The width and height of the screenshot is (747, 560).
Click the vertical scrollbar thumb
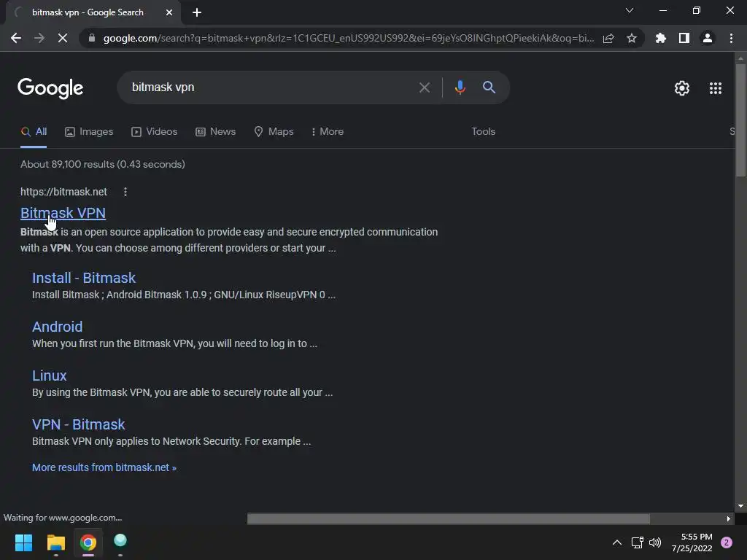point(740,120)
